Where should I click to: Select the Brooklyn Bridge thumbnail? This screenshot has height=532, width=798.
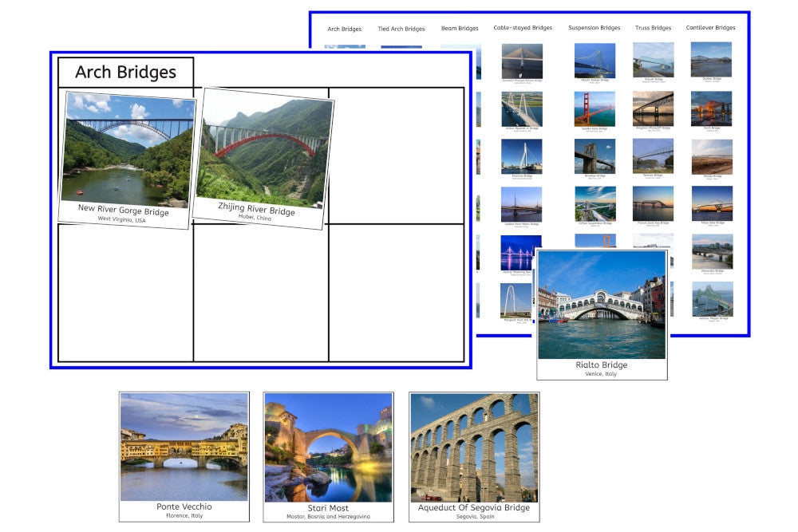click(595, 157)
